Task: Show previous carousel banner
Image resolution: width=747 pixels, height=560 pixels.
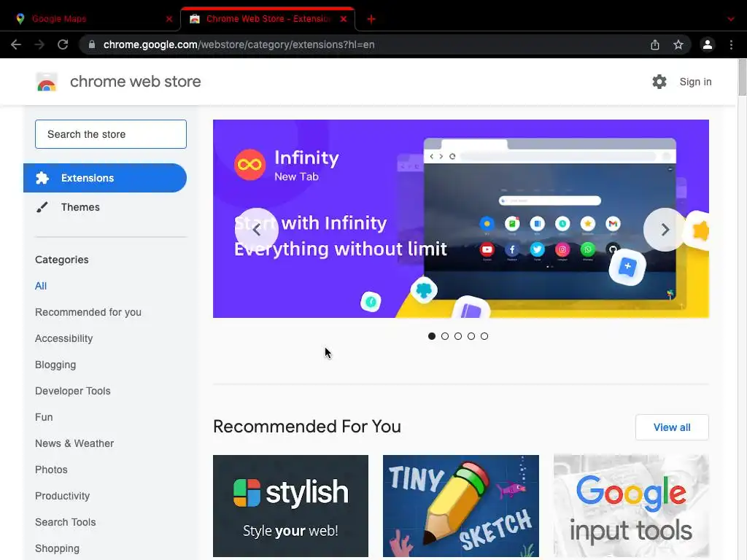Action: (x=256, y=230)
